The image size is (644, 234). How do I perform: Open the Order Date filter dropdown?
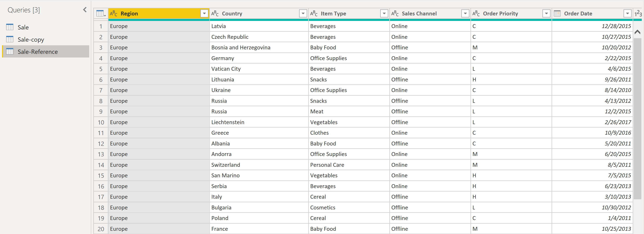click(627, 14)
